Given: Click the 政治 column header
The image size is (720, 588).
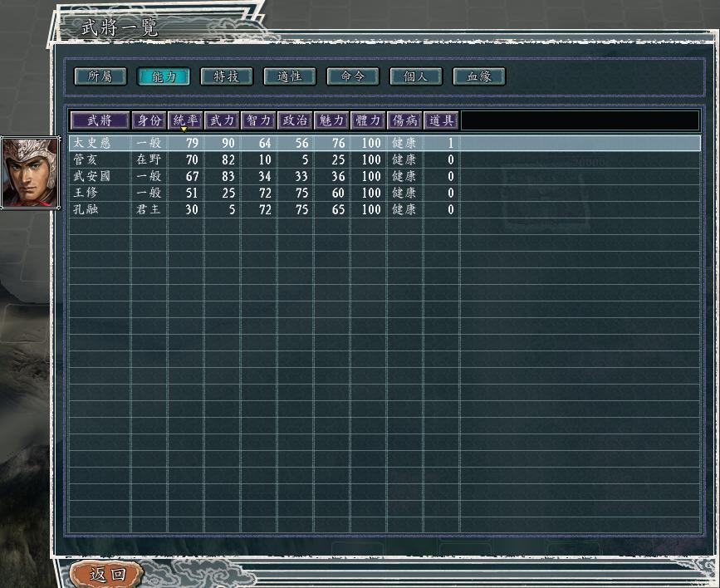Looking at the screenshot, I should [x=295, y=120].
